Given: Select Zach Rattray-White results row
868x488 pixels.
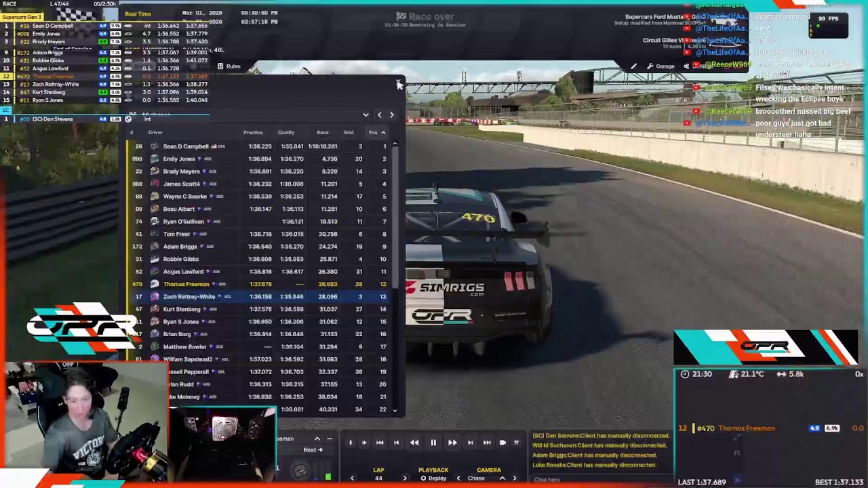Looking at the screenshot, I should click(x=258, y=297).
